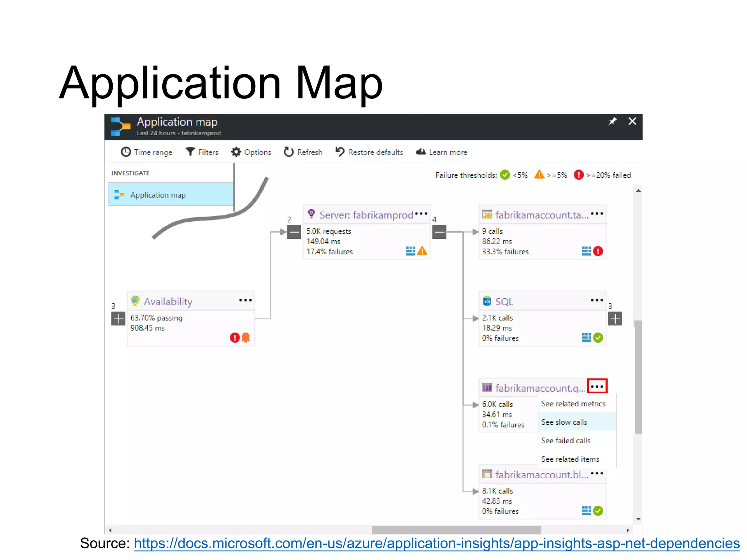
Task: Open the ellipsis menu on the SQL node
Action: (x=597, y=300)
